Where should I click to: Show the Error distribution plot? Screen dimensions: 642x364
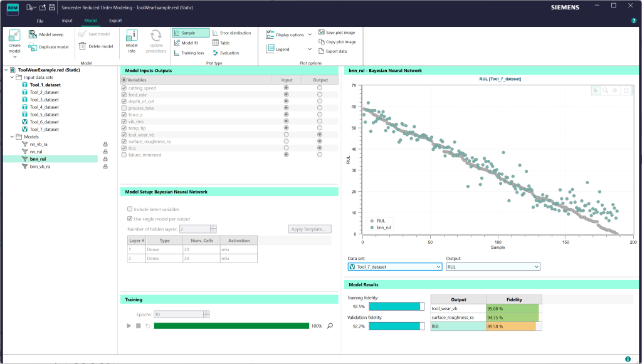tap(232, 33)
